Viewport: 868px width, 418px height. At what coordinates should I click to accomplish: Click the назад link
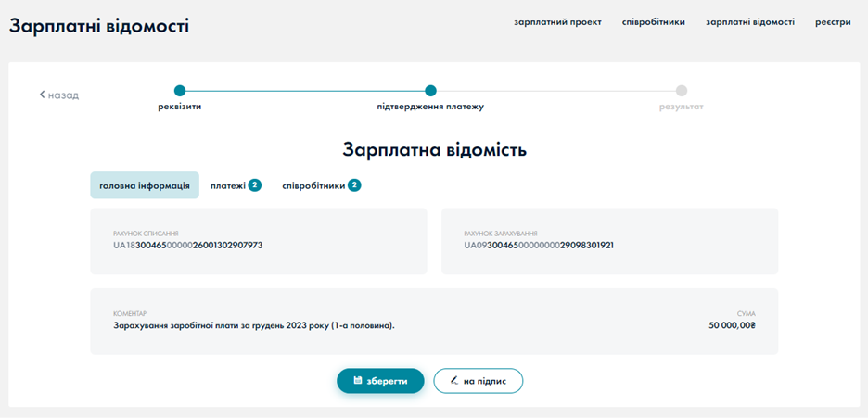pyautogui.click(x=63, y=95)
